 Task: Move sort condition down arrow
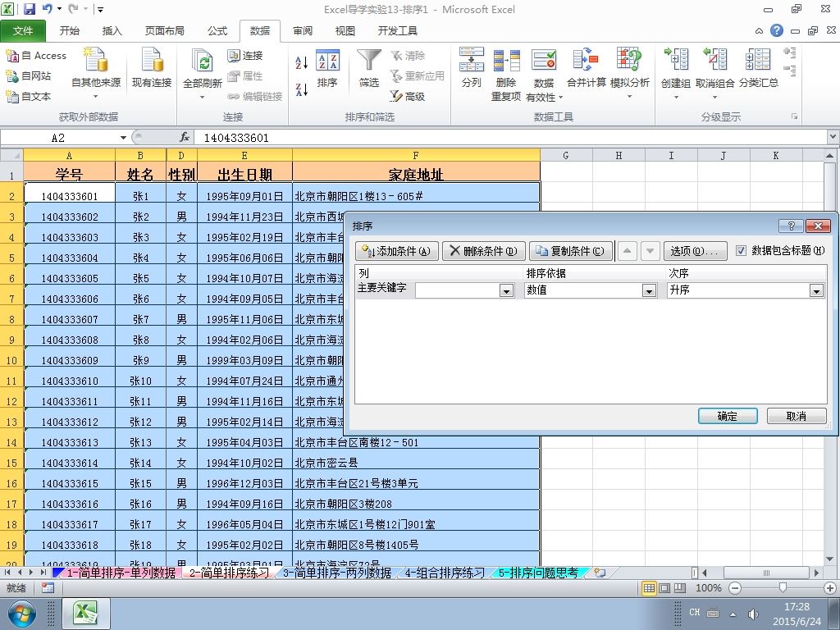point(651,251)
